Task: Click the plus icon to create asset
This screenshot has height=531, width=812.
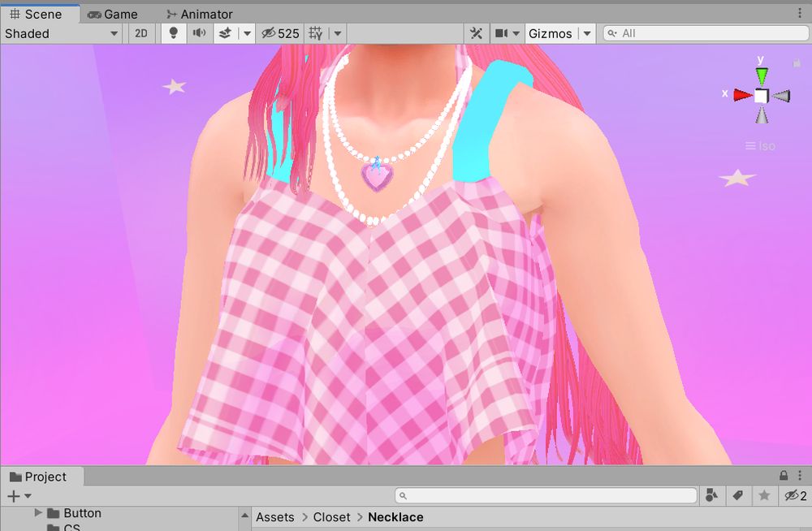Action: (14, 496)
